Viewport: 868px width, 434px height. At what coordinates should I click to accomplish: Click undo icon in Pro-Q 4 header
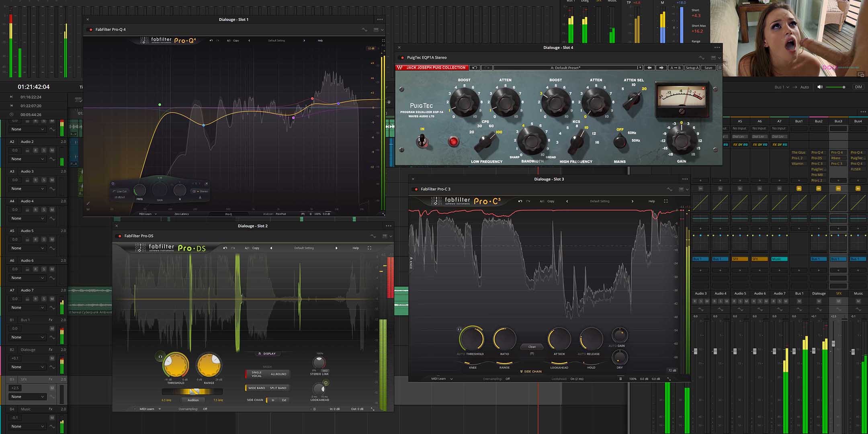(211, 41)
